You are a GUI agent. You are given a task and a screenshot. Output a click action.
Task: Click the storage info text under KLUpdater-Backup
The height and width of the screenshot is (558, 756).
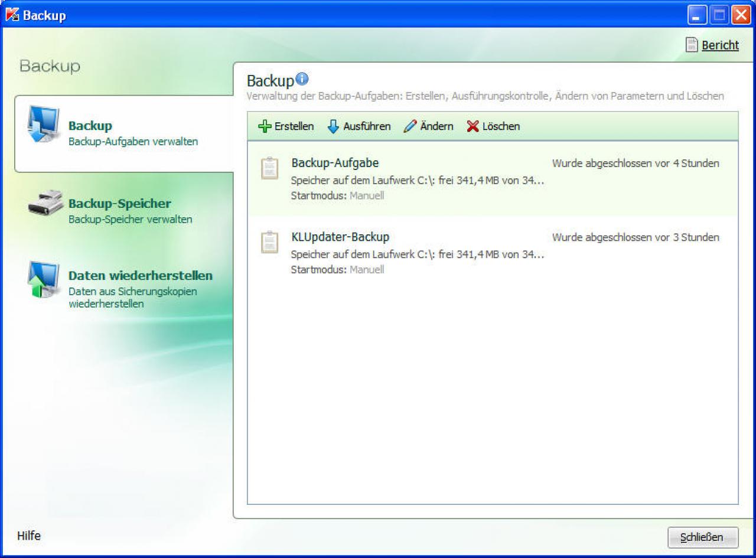[418, 254]
